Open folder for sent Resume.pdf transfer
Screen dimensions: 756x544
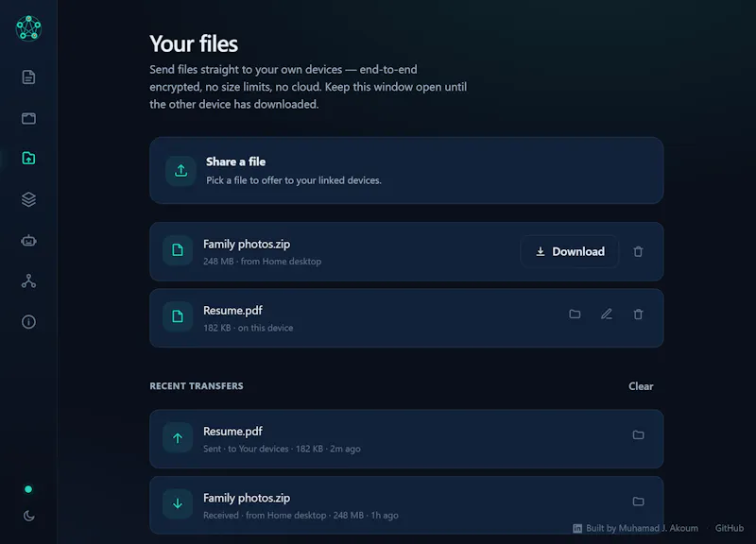pos(638,435)
